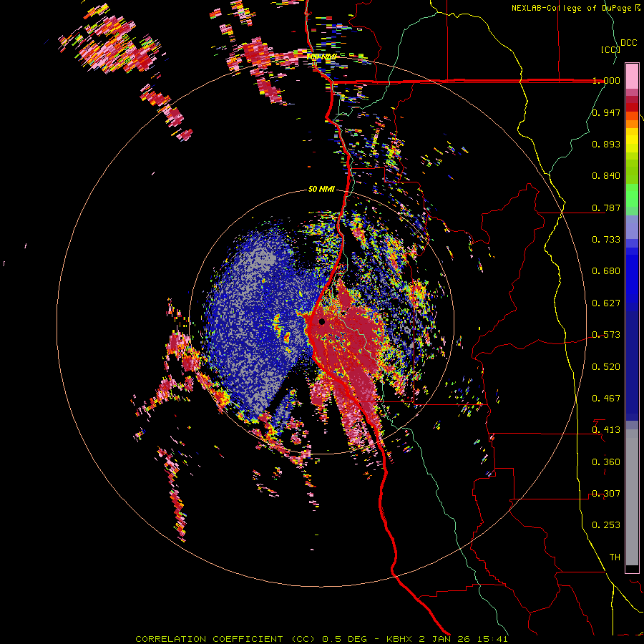Click the DCC label above color scale
This screenshot has height=644, width=644.
[x=628, y=43]
